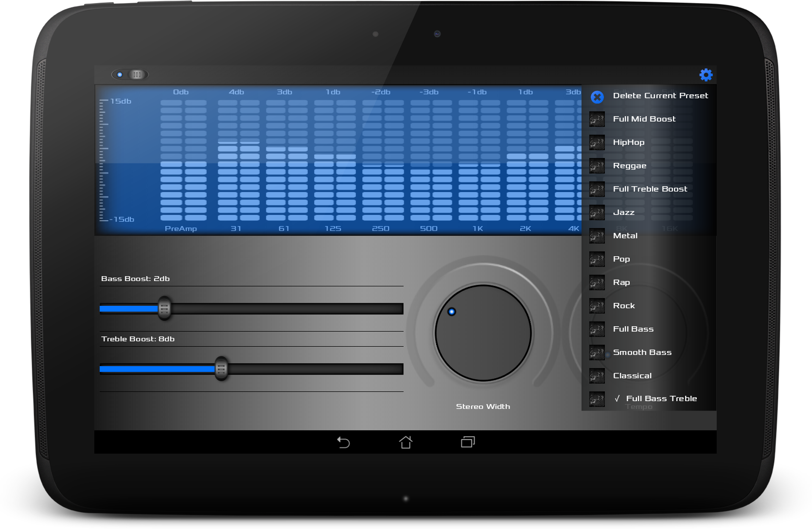Click the 0db value above PreAmp
812x529 pixels.
pyautogui.click(x=181, y=92)
